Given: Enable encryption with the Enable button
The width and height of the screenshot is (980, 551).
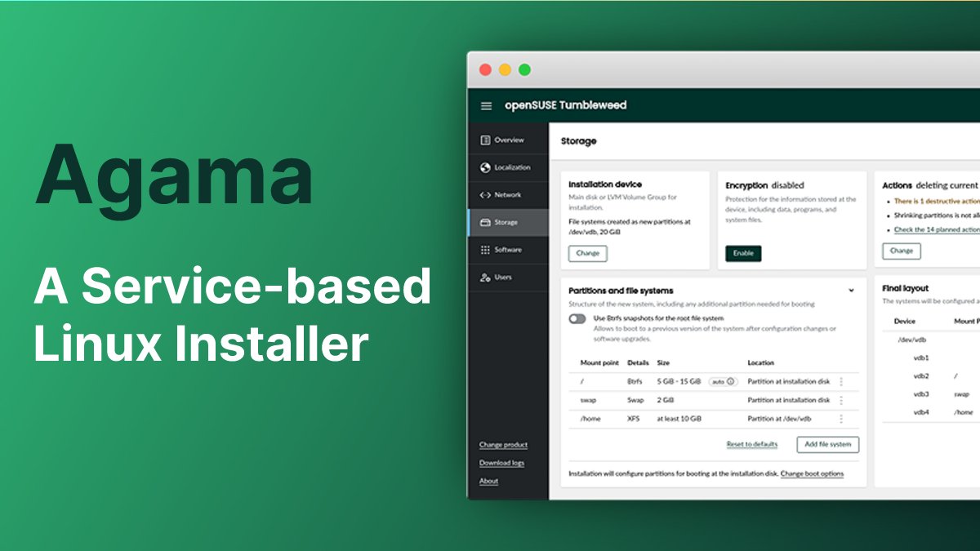Looking at the screenshot, I should (742, 254).
